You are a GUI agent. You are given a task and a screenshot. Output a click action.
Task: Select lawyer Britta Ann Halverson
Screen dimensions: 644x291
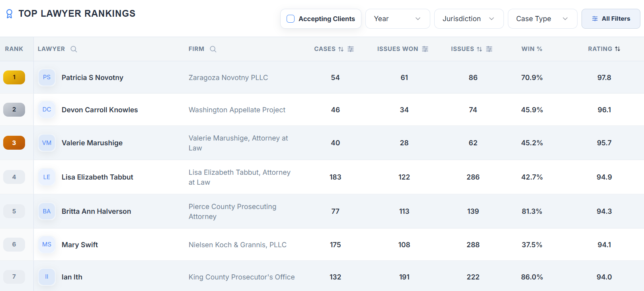pyautogui.click(x=96, y=211)
